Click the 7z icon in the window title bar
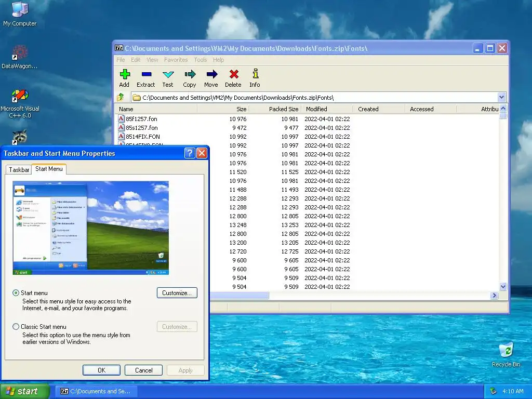The height and width of the screenshot is (399, 532). click(119, 48)
